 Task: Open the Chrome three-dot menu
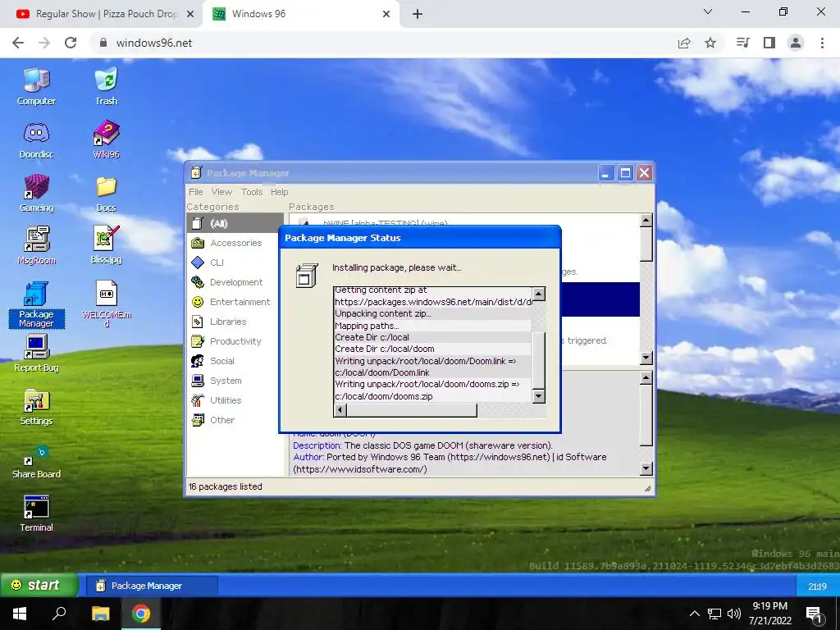pyautogui.click(x=822, y=43)
